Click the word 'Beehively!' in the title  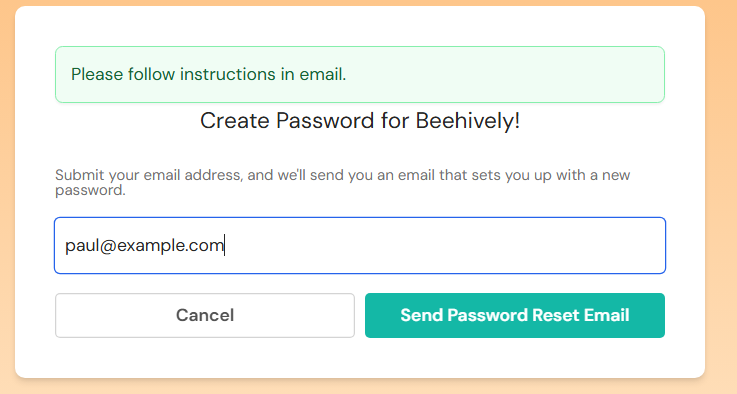click(468, 120)
